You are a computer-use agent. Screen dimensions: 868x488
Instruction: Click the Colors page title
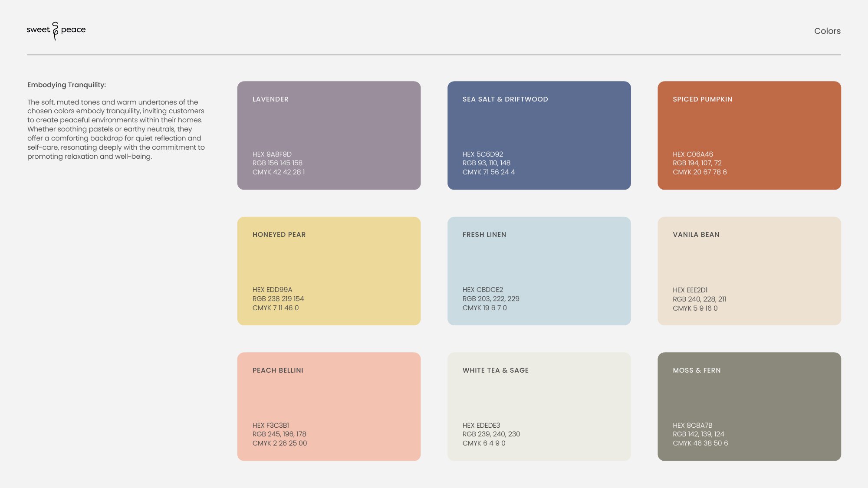point(827,31)
